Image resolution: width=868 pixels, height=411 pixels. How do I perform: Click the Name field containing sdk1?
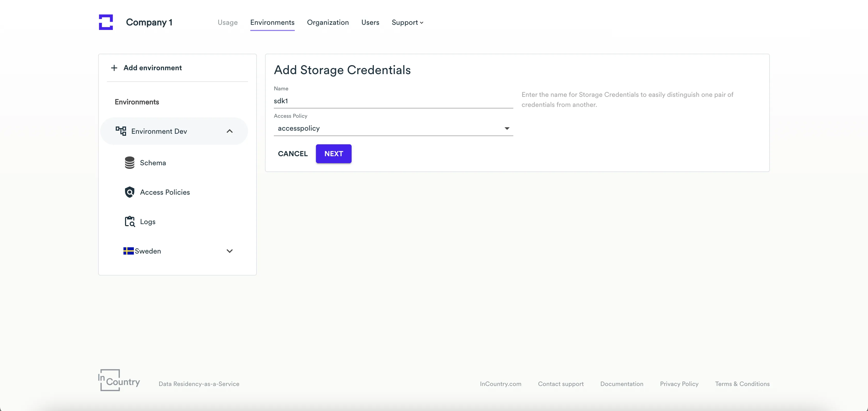tap(393, 101)
